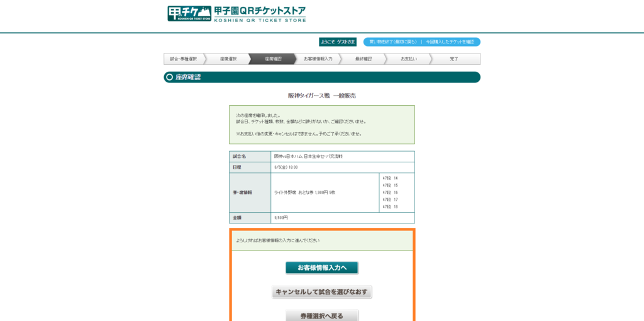
Task: Open 今回購入したチケットを確認 link
Action: point(450,42)
